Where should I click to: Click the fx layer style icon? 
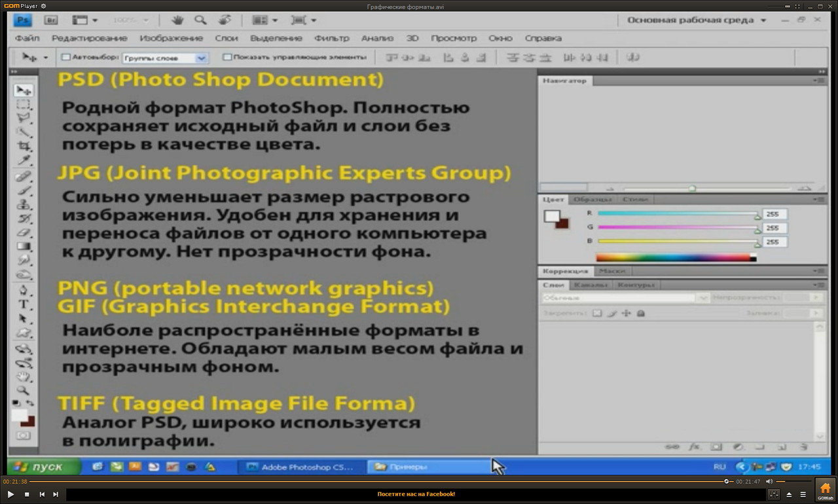[695, 447]
